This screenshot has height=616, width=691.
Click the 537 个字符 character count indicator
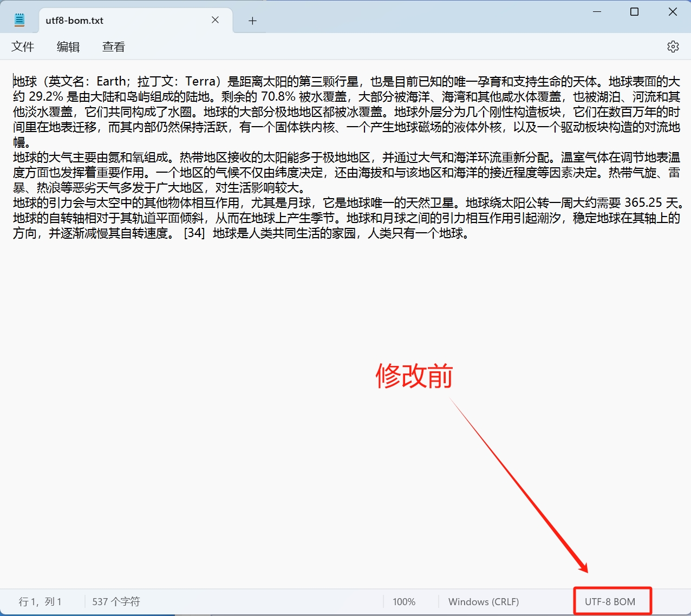pyautogui.click(x=115, y=601)
